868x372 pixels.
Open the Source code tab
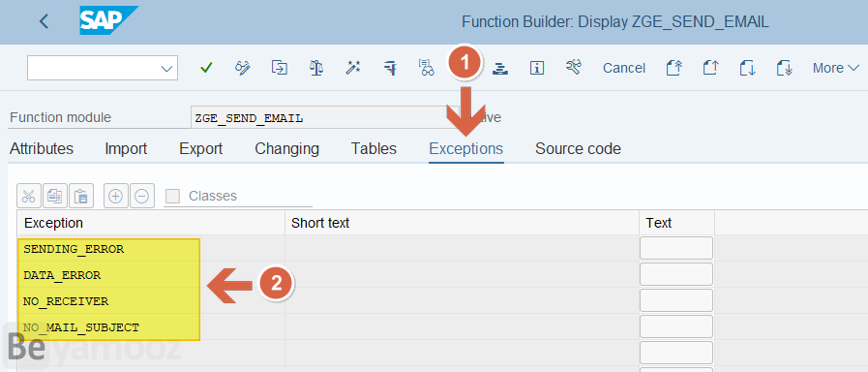pos(578,148)
